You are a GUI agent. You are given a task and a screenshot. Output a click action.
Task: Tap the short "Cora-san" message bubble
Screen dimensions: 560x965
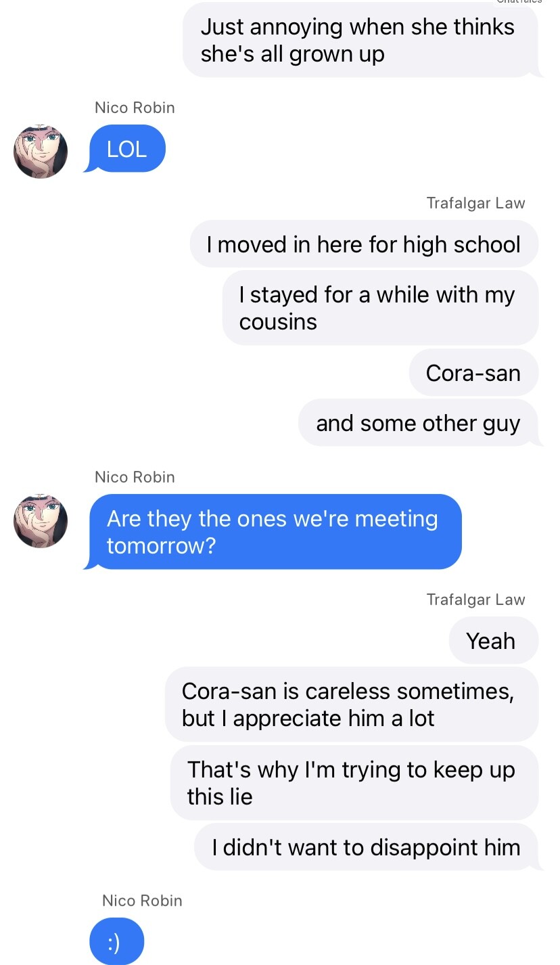point(473,373)
